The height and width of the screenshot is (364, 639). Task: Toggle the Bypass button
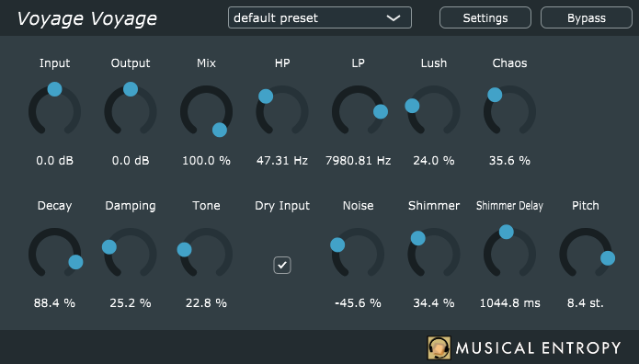coord(587,18)
